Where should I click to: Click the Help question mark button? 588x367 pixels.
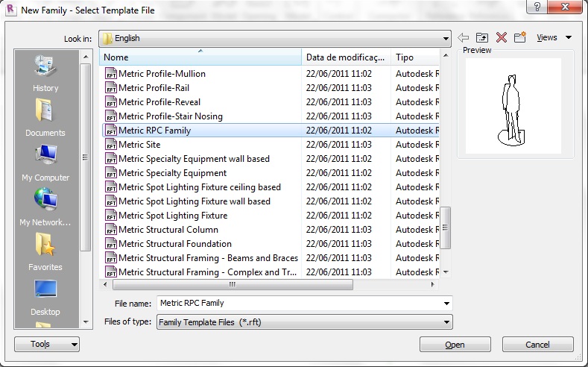point(537,7)
